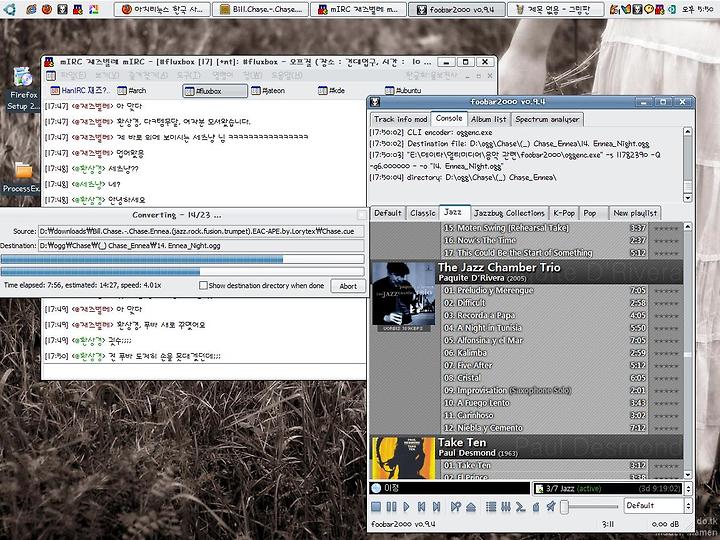Select the Classic playlist tab
Image resolution: width=720 pixels, height=540 pixels.
[x=422, y=213]
